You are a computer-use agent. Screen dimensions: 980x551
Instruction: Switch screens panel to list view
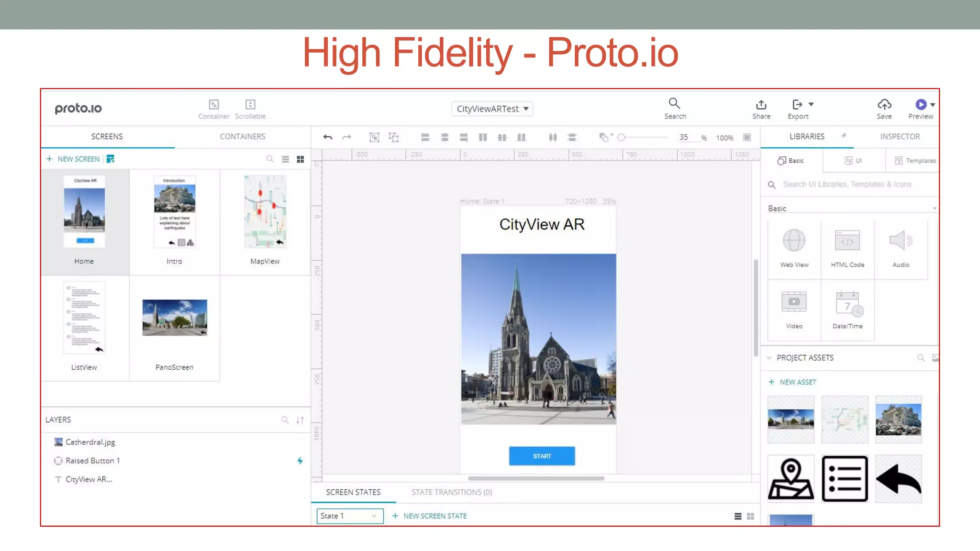click(x=285, y=159)
